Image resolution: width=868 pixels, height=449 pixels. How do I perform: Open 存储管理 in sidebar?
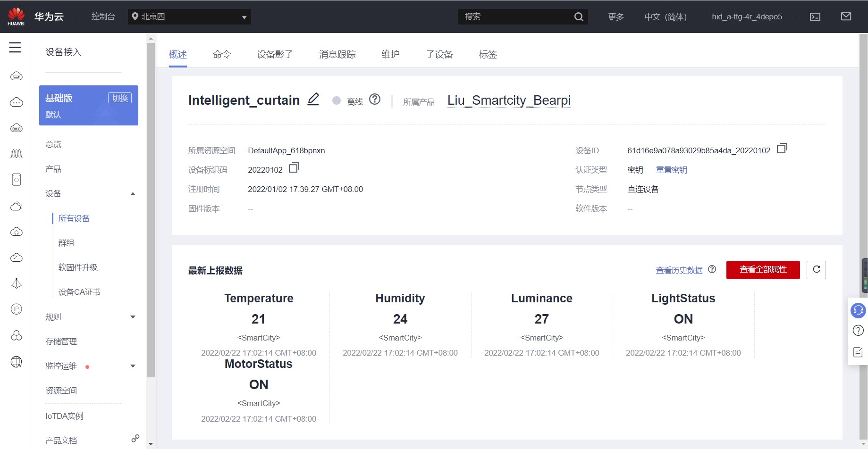(61, 341)
